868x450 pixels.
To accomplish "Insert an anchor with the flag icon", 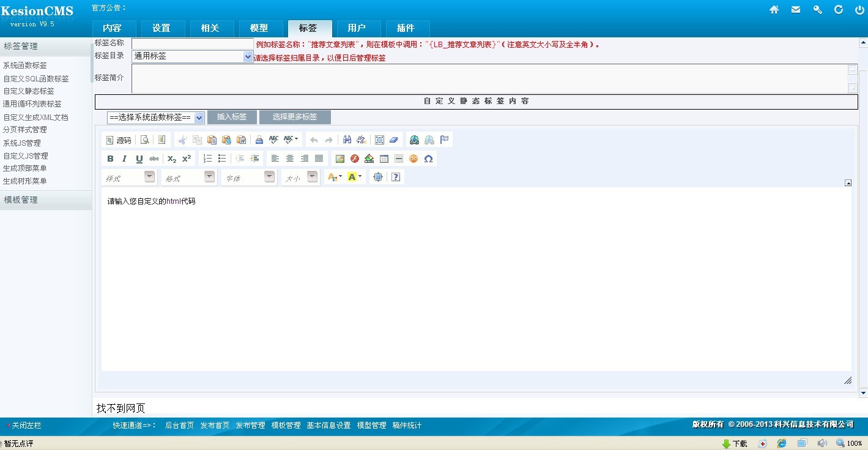I will 445,140.
